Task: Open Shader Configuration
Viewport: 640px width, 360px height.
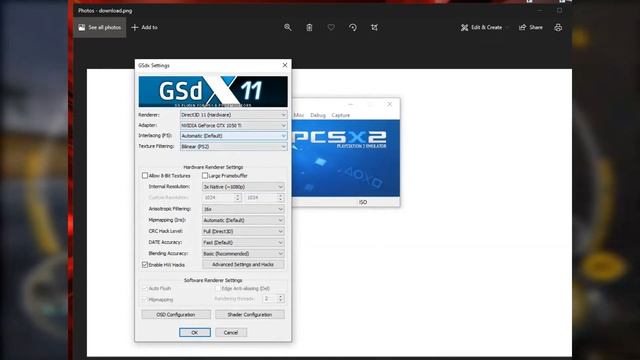Action: point(249,315)
